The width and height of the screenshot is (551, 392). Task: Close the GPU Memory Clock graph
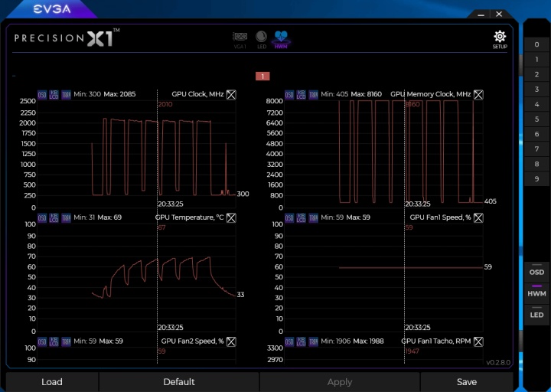pyautogui.click(x=478, y=95)
